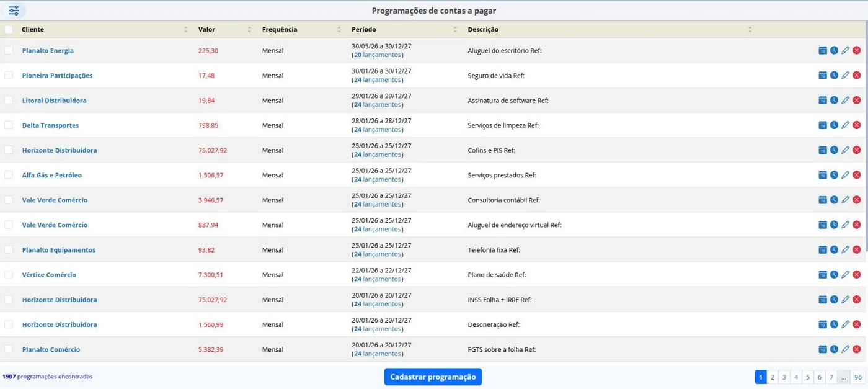Screen dimensions: 868x389
Task: Go to page 4 of results
Action: click(796, 377)
